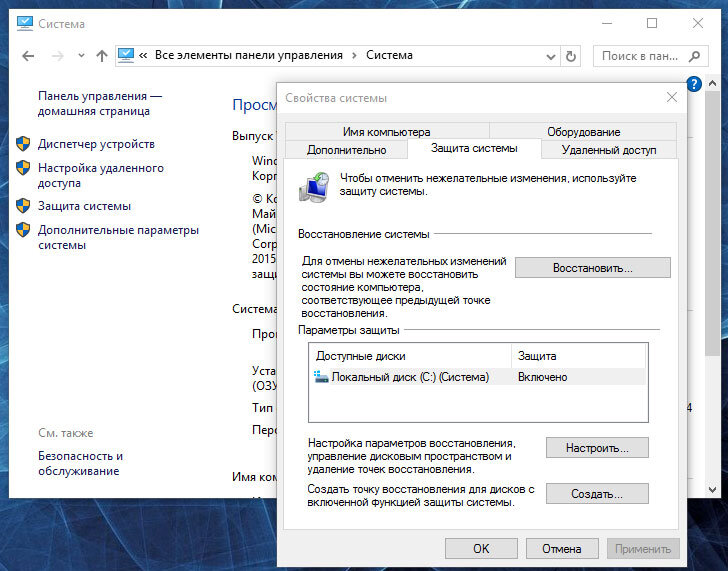Click "Все элементы панели управления" breadcrumb
Viewport: 728px width, 571px height.
pyautogui.click(x=248, y=55)
